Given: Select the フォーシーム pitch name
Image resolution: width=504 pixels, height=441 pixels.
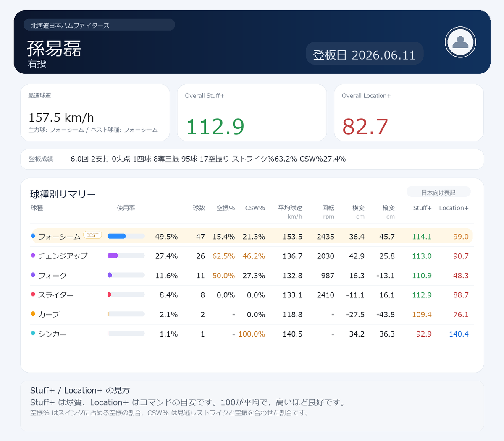Looking at the screenshot, I should pos(59,237).
